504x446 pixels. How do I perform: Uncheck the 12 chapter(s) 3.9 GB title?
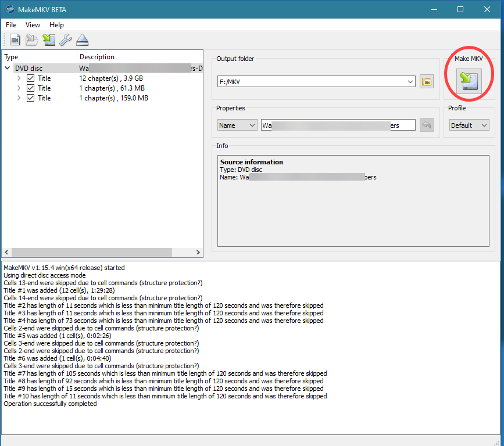pos(31,78)
